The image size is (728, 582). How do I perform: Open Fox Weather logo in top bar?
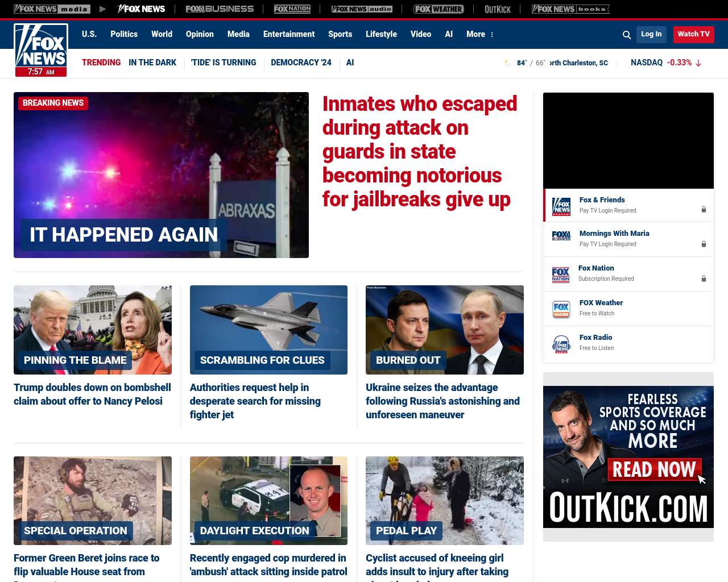click(x=439, y=9)
